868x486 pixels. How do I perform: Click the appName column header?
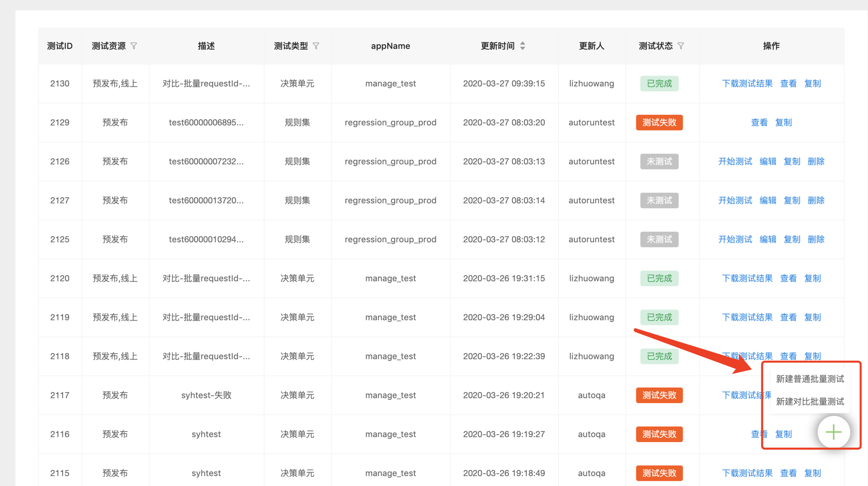tap(390, 46)
